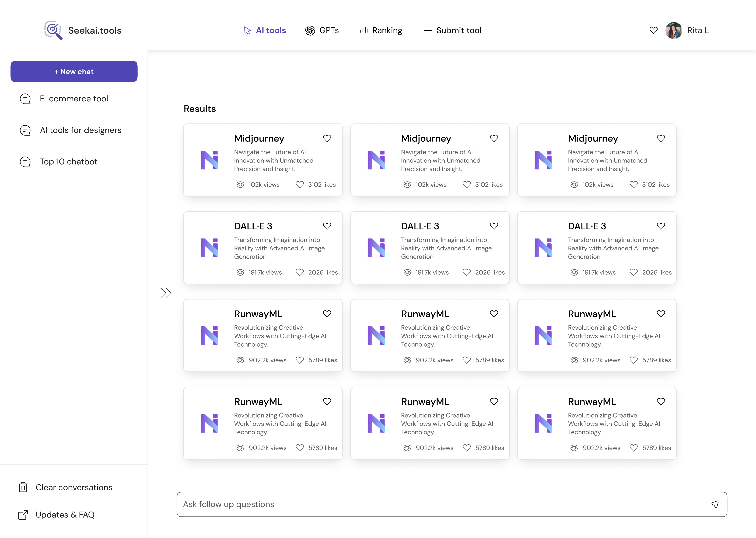This screenshot has height=538, width=756.
Task: Open favorites heart icon in header
Action: [653, 30]
